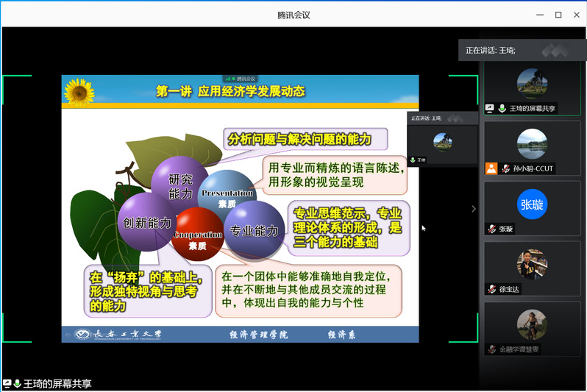The height and width of the screenshot is (392, 587).
Task: Collapse the participant sidebar with the chevron arrow
Action: point(473,209)
